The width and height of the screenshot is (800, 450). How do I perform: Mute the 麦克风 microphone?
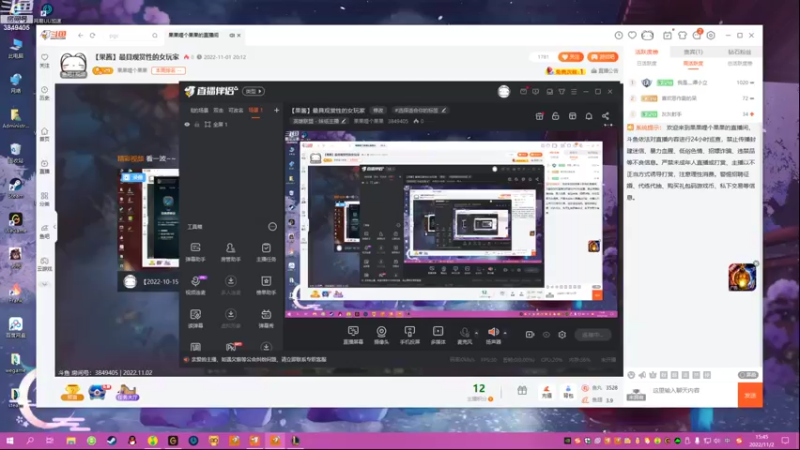(x=464, y=335)
